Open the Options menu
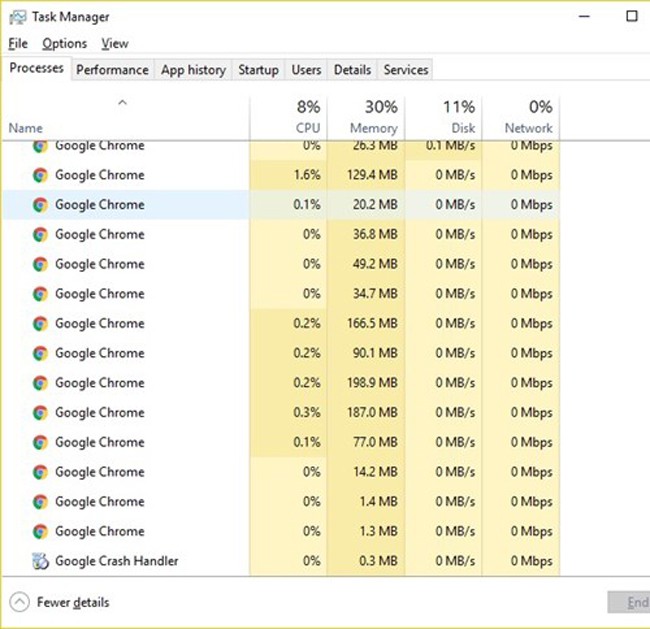This screenshot has width=650, height=629. pos(64,43)
